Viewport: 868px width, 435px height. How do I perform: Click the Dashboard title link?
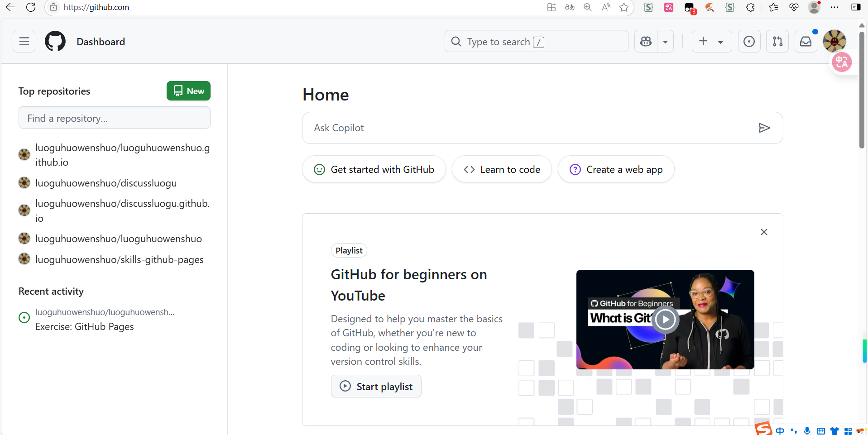pos(101,42)
